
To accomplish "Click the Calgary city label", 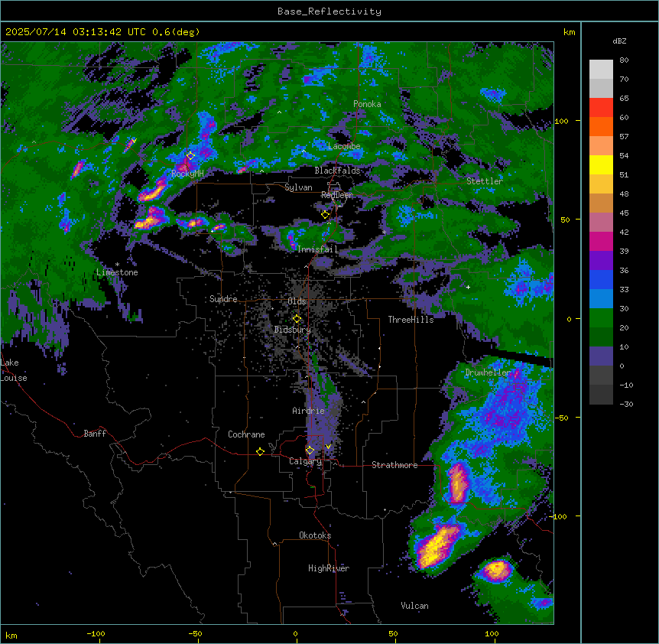I will tap(305, 461).
